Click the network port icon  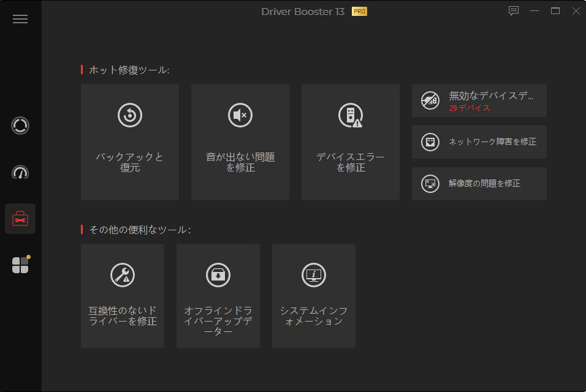click(430, 142)
